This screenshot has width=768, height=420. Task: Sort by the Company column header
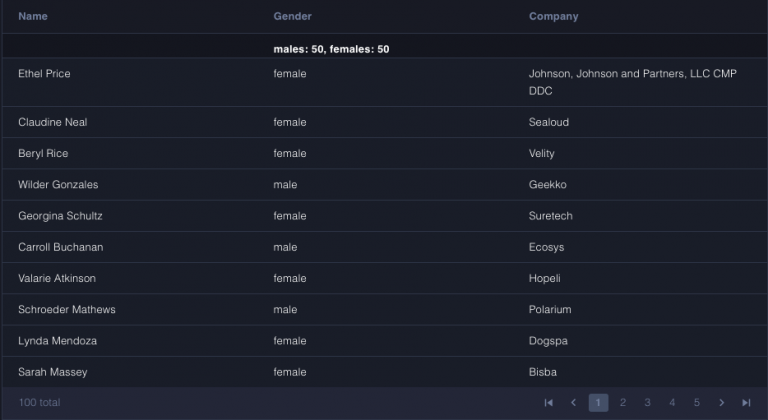pos(553,16)
